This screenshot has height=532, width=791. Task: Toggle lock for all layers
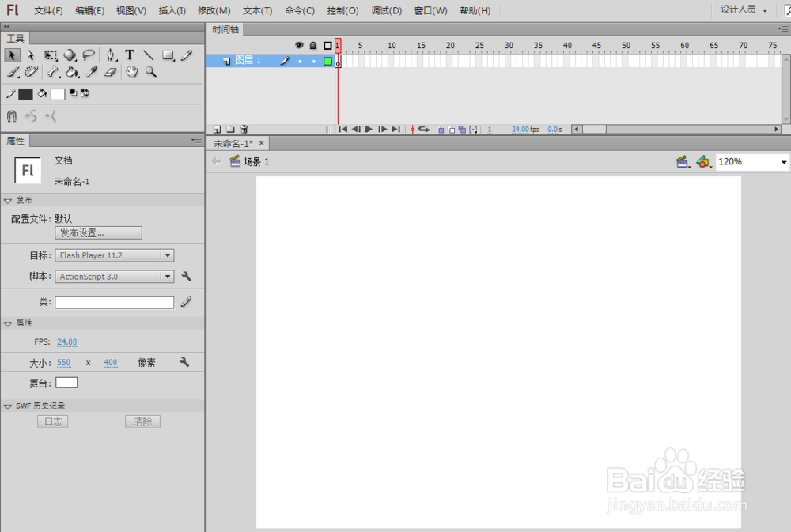click(x=313, y=45)
